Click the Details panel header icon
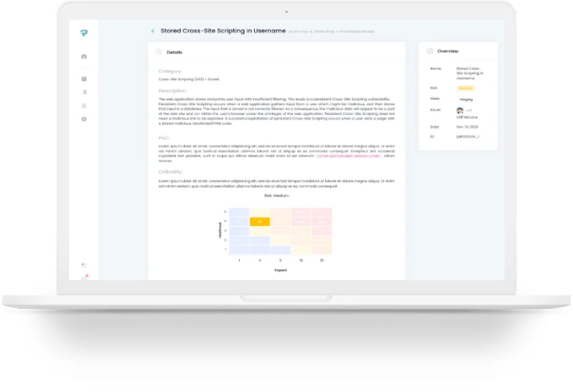Viewport: 573px width, 392px height. pyautogui.click(x=158, y=52)
